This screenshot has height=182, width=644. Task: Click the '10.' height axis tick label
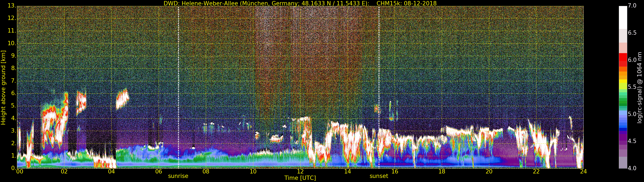click(12, 43)
